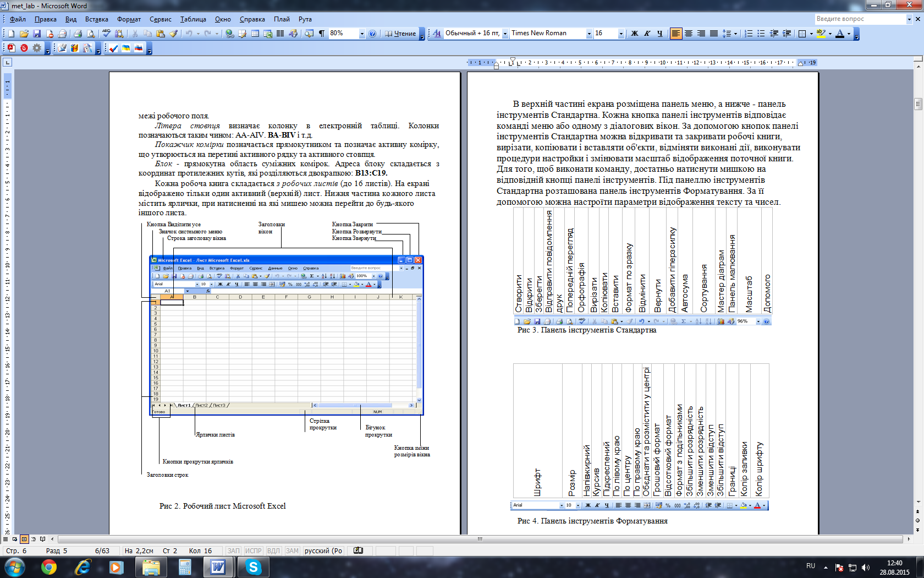Open Word Help question mark icon
This screenshot has height=578, width=924.
coord(372,34)
